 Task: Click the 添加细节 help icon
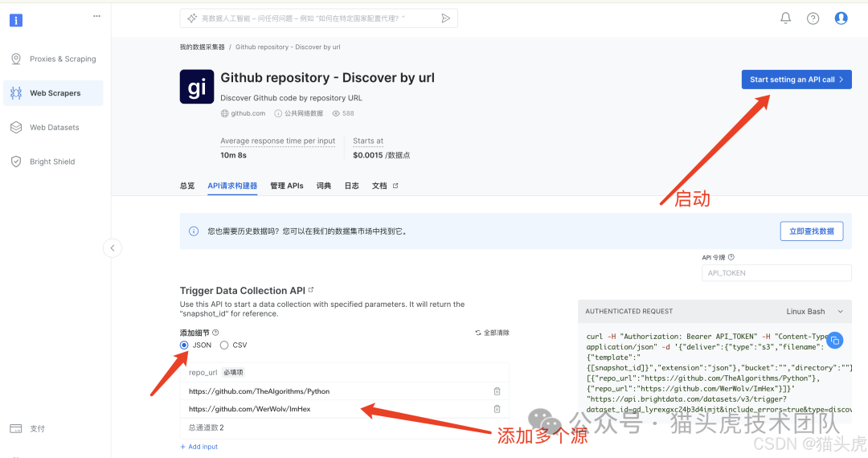coord(216,333)
